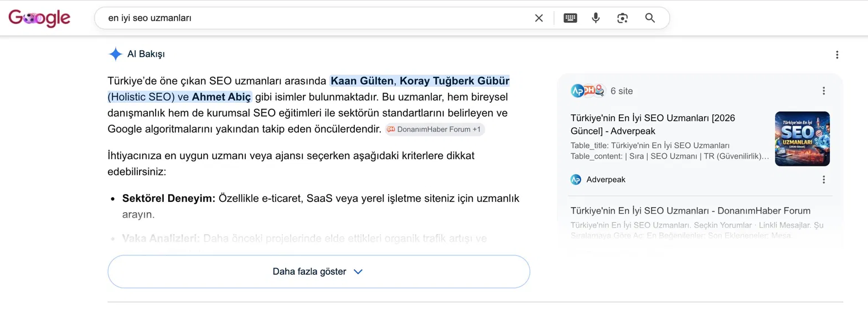Open the DonanımHaber Forum result title link
The image size is (868, 319).
[690, 211]
